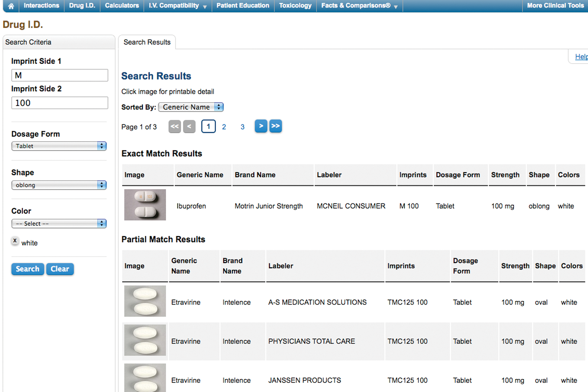Image resolution: width=588 pixels, height=392 pixels.
Task: Expand the Dosage Form dropdown
Action: point(59,146)
